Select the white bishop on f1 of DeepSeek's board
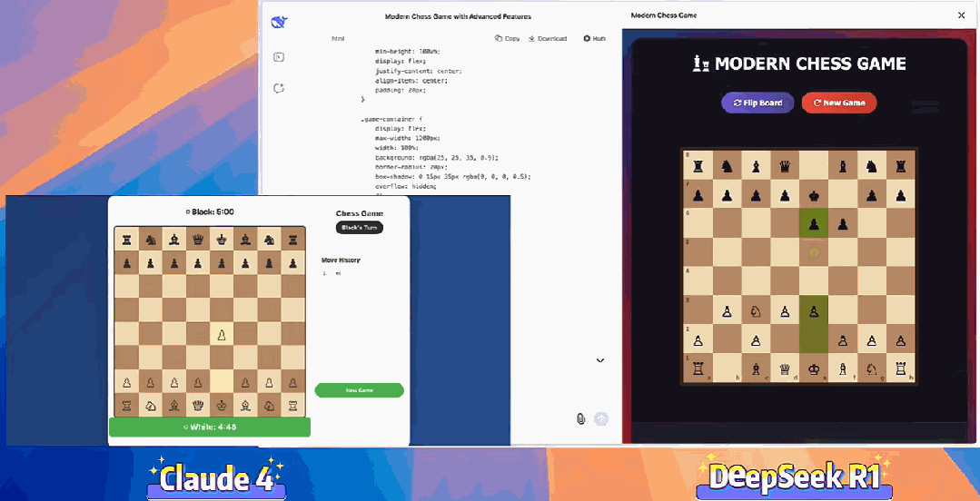Viewport: 980px width, 501px height. point(843,368)
